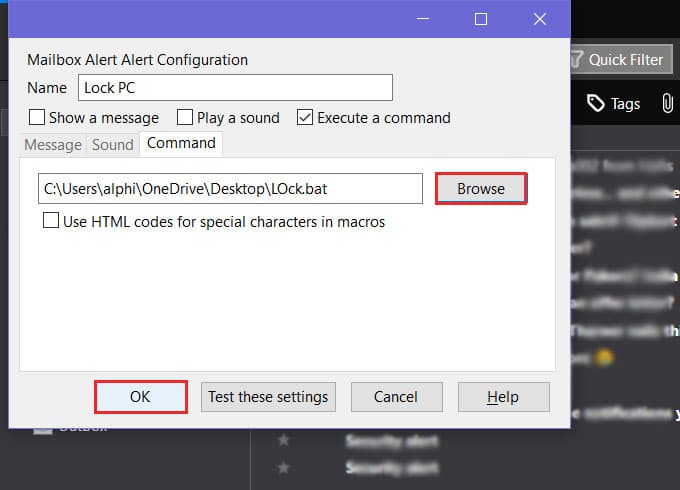The width and height of the screenshot is (680, 490).
Task: Focus the Name field containing Lock PC
Action: click(235, 88)
